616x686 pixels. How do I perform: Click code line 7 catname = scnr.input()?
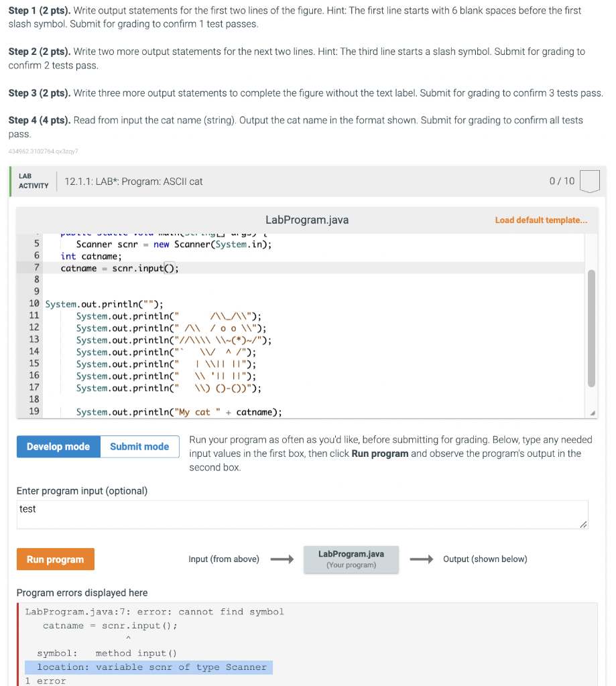(119, 268)
